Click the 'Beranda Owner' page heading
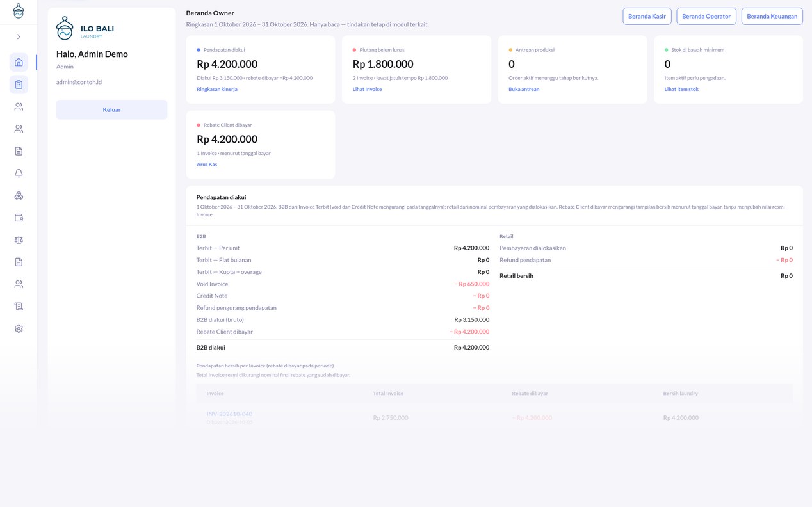This screenshot has width=812, height=507. (210, 13)
